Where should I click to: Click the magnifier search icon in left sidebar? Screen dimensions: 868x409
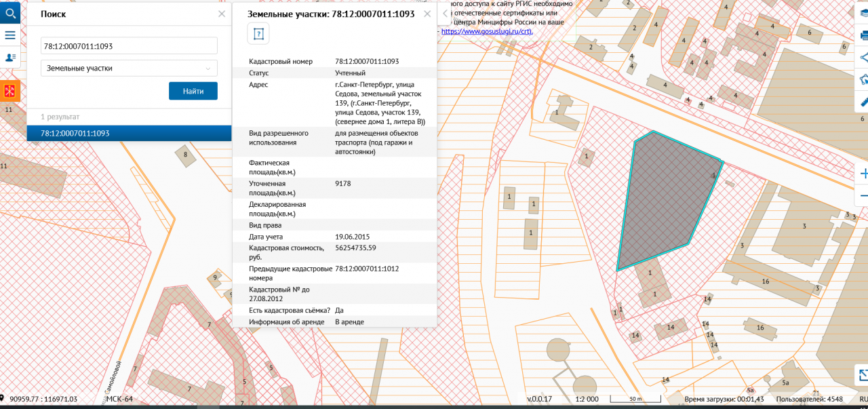(x=10, y=12)
